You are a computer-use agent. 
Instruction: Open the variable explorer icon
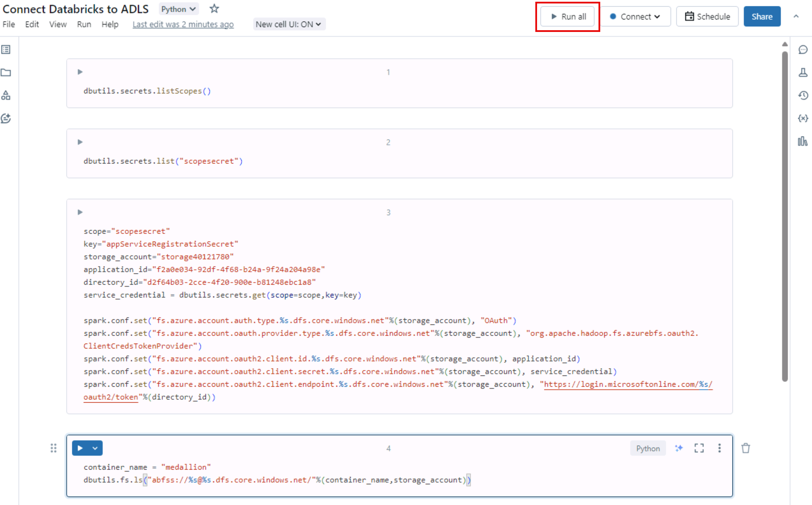(803, 118)
